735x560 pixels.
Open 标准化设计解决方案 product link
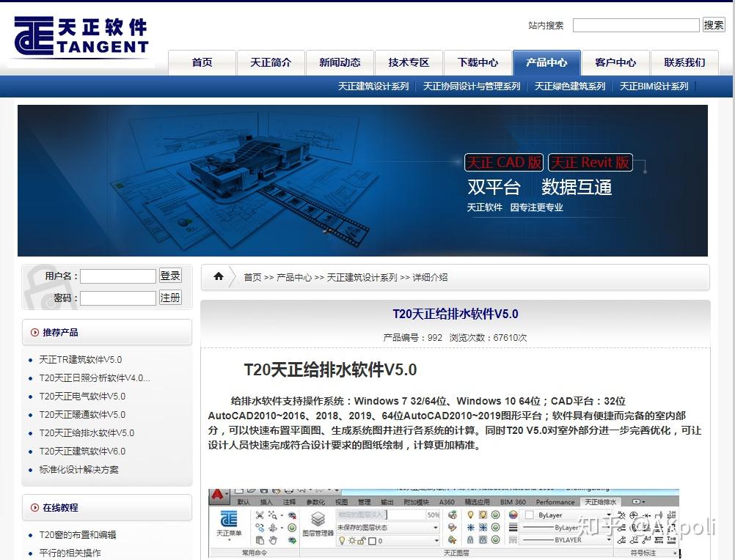point(78,469)
